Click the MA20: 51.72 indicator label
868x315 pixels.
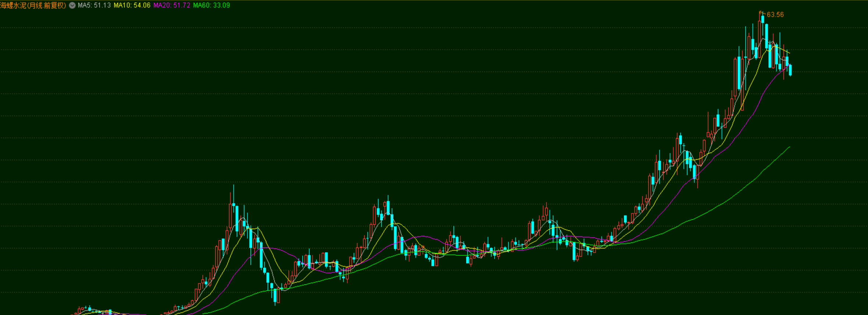tap(172, 6)
